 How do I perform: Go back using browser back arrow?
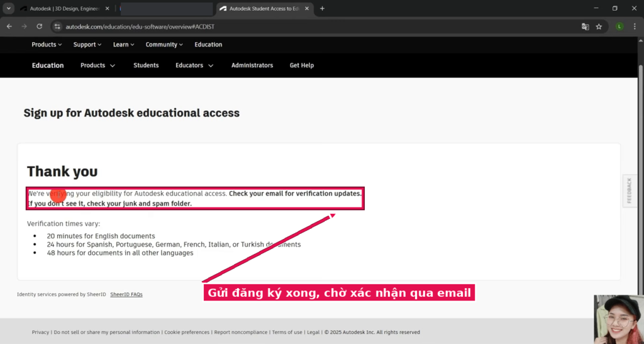tap(9, 26)
